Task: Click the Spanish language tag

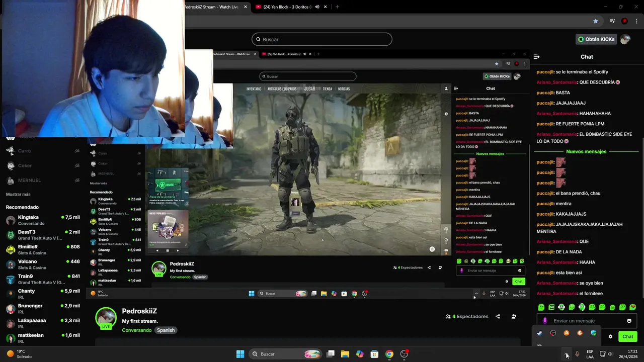Action: point(166,330)
